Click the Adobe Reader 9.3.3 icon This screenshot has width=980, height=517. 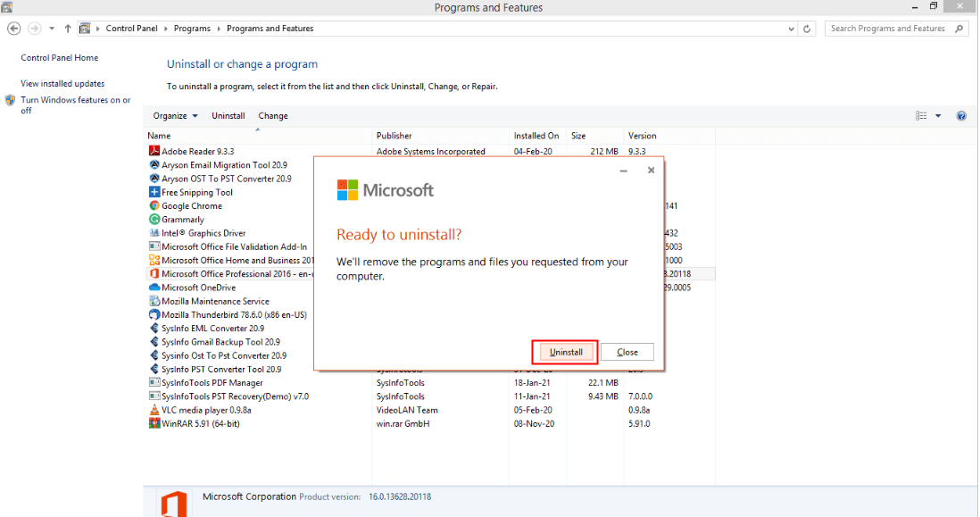154,151
